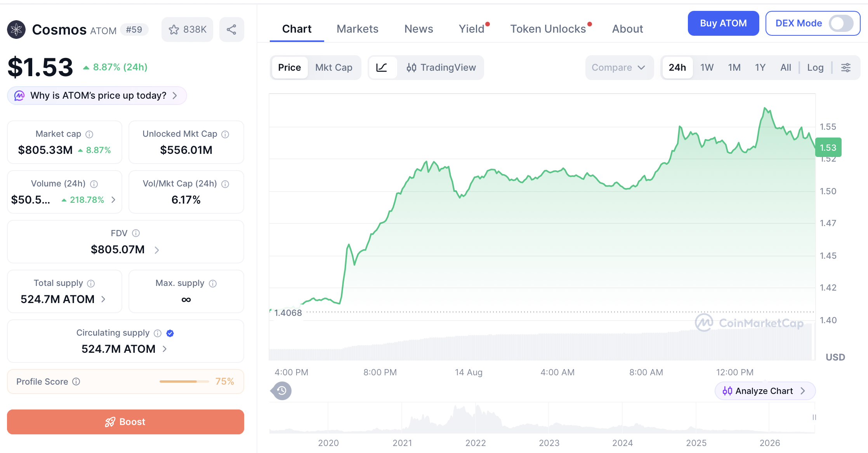
Task: Expand FDV details chevron
Action: (x=157, y=250)
